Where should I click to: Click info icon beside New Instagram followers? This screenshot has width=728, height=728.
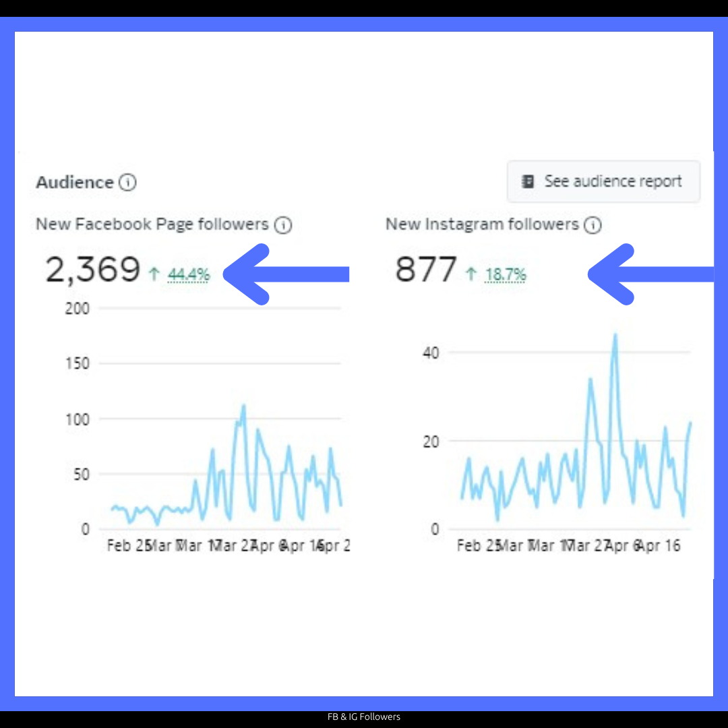pyautogui.click(x=593, y=225)
